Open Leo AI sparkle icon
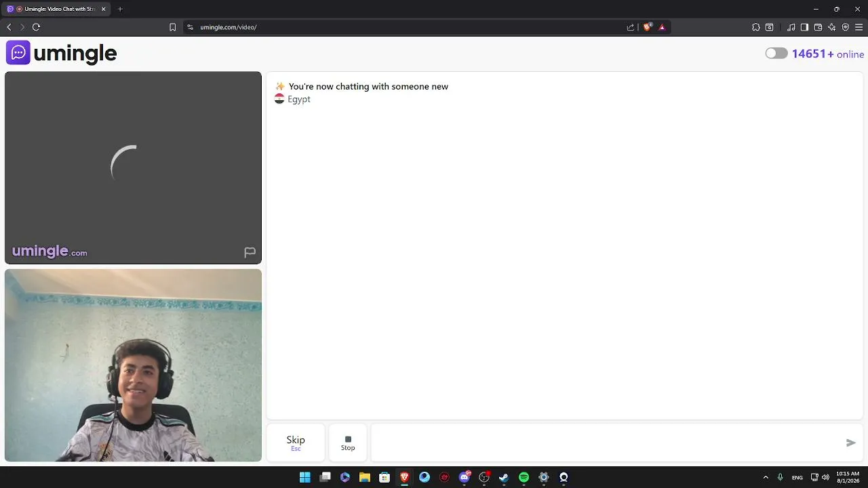868x488 pixels. click(x=832, y=27)
